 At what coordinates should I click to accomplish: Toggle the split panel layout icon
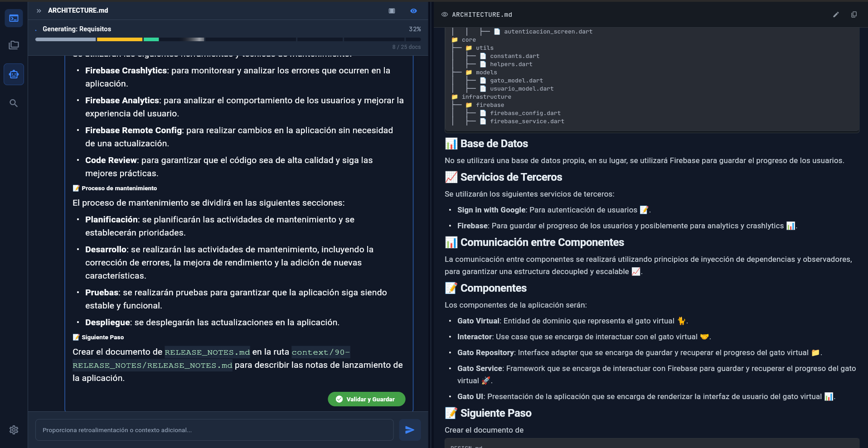(x=392, y=11)
